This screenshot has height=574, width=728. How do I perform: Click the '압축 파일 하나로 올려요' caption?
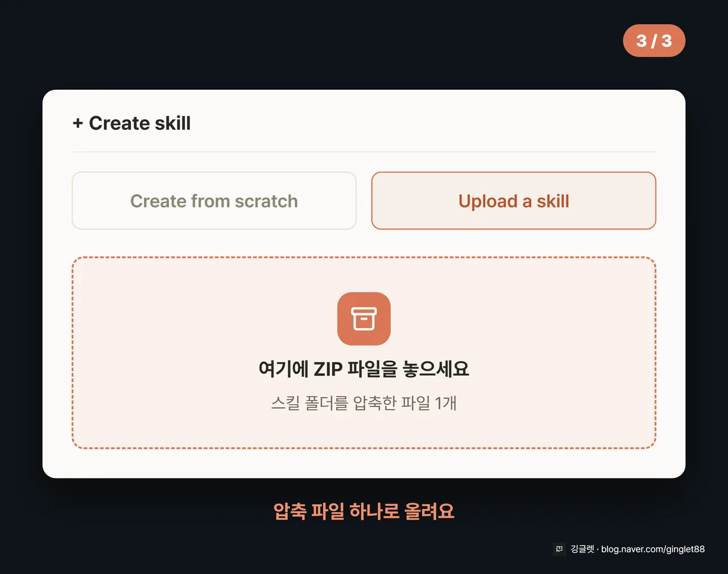(364, 511)
